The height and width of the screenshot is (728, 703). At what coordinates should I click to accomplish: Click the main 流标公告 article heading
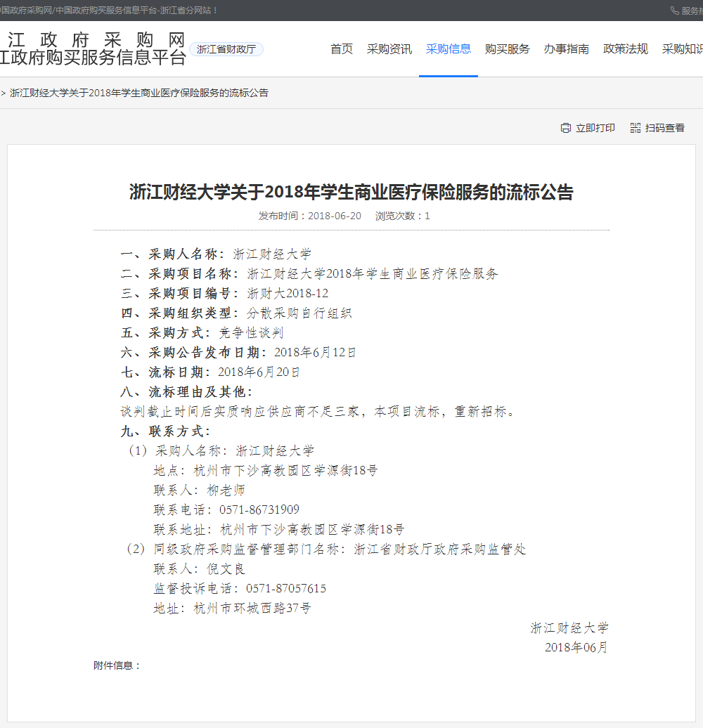tap(351, 193)
